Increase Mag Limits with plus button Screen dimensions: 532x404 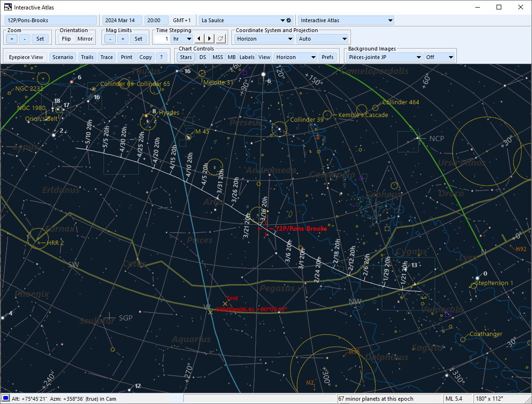click(123, 39)
